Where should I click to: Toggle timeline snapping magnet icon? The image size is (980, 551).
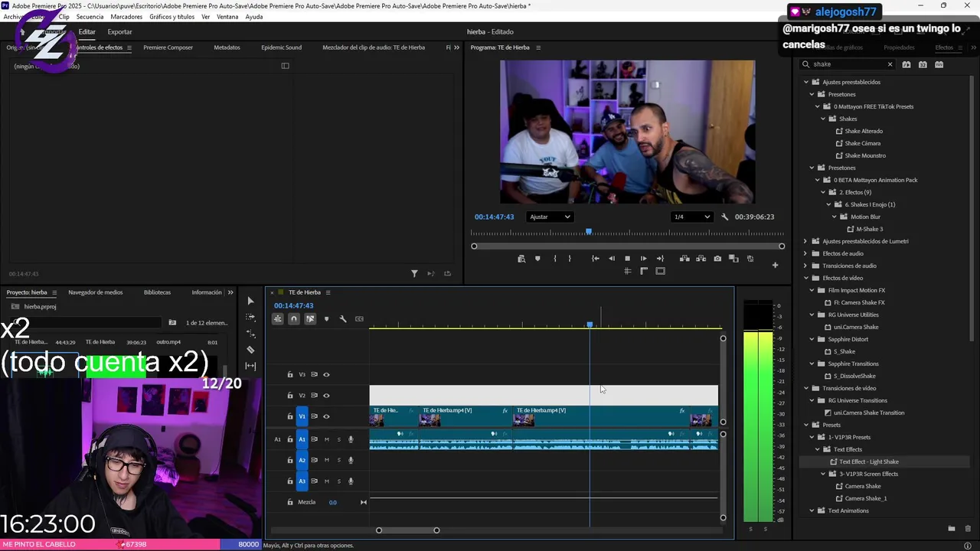coord(294,319)
